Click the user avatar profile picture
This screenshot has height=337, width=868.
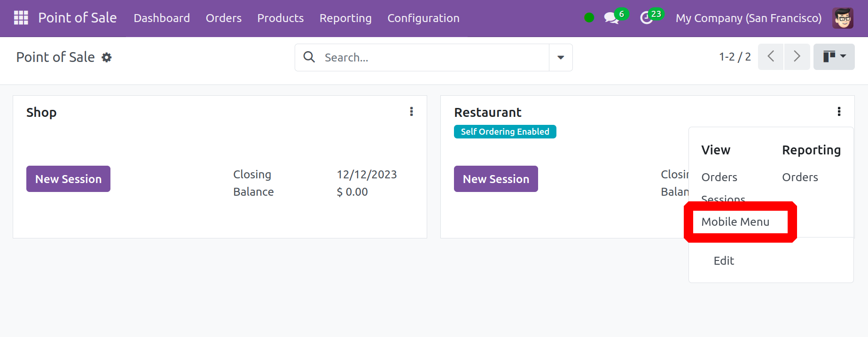coord(842,18)
